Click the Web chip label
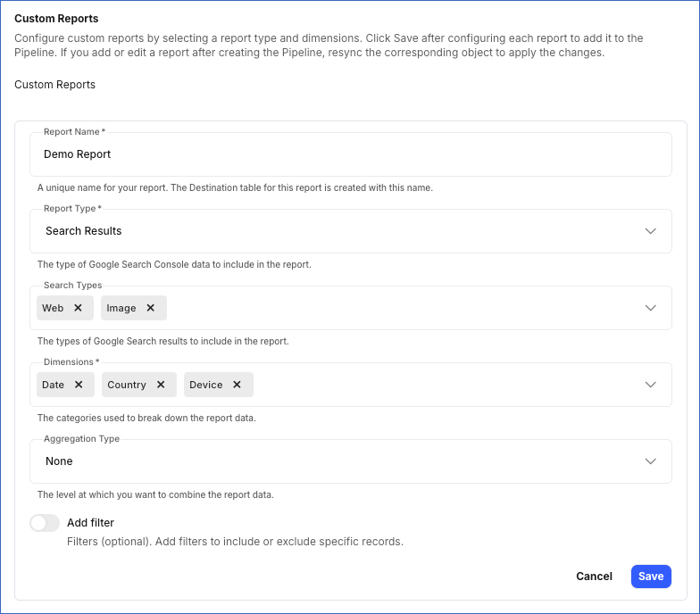This screenshot has height=614, width=700. (53, 308)
